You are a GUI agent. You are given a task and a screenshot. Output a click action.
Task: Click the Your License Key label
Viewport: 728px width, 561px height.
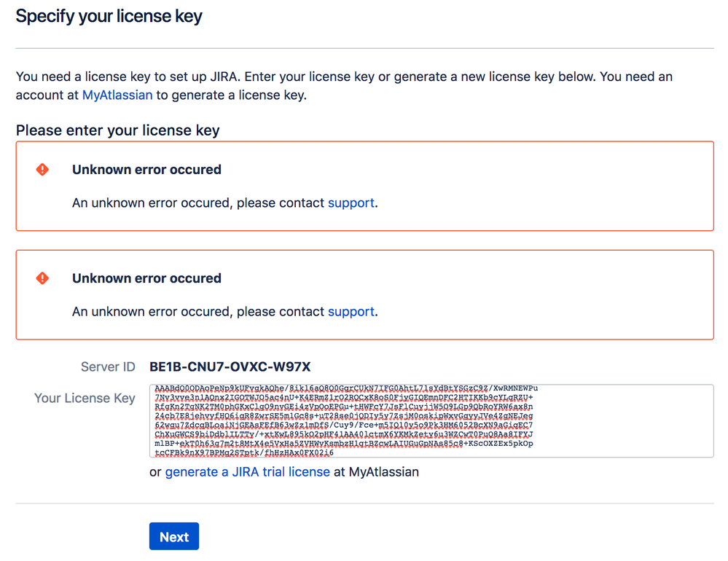pyautogui.click(x=85, y=399)
